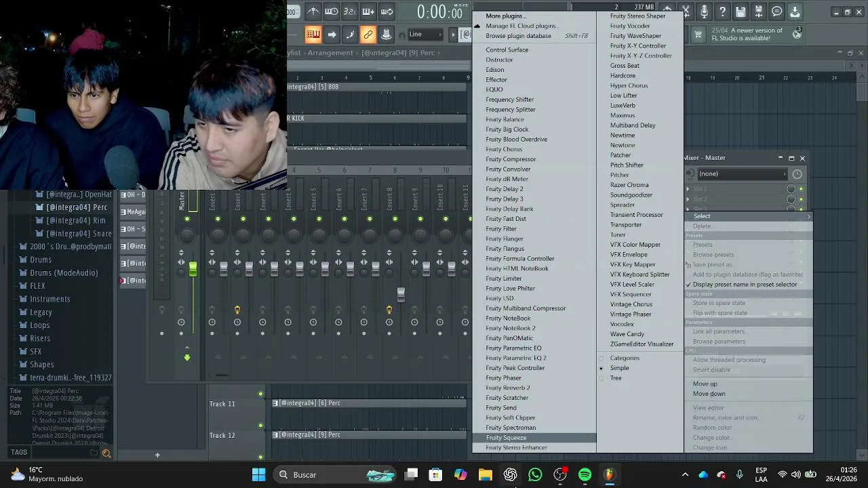Image resolution: width=868 pixels, height=488 pixels.
Task: Select the Tree plugin view option
Action: coord(616,378)
